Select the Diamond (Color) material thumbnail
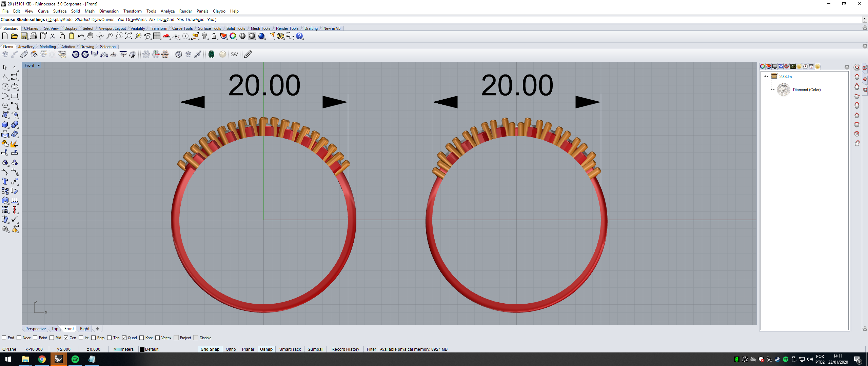Image resolution: width=868 pixels, height=366 pixels. point(784,90)
